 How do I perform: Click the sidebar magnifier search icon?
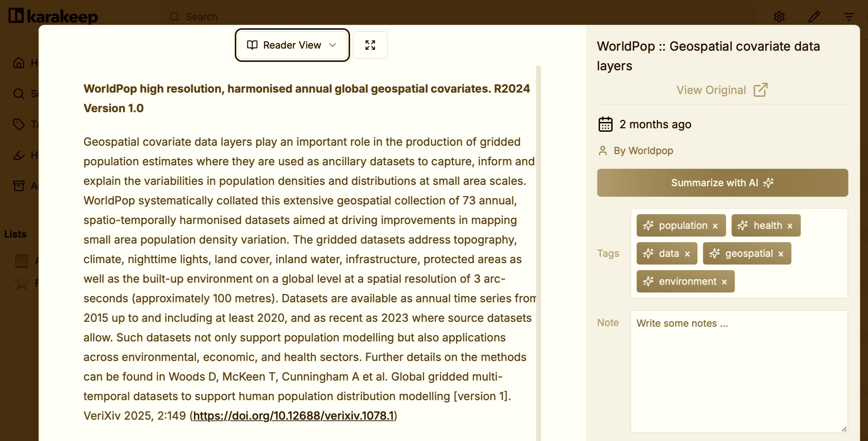[x=19, y=94]
